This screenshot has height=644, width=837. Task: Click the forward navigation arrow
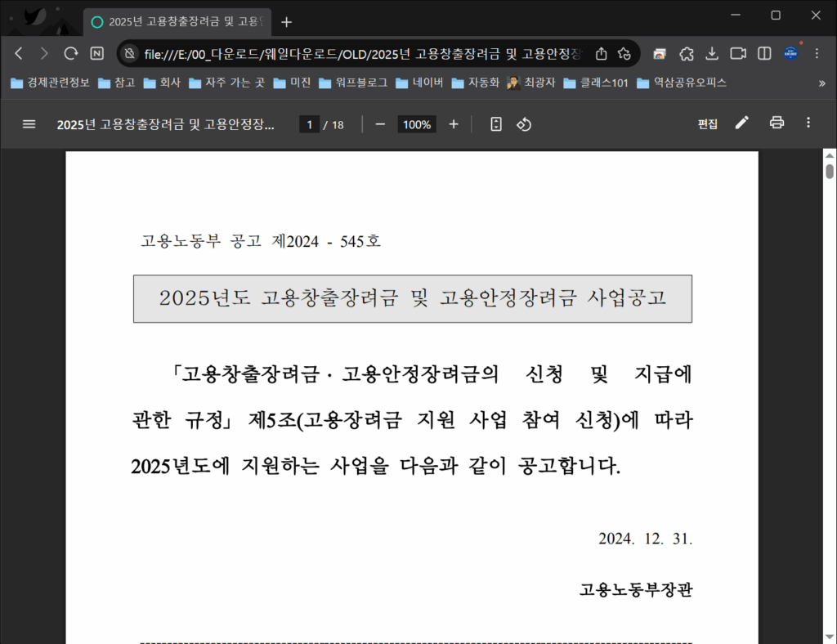(44, 53)
